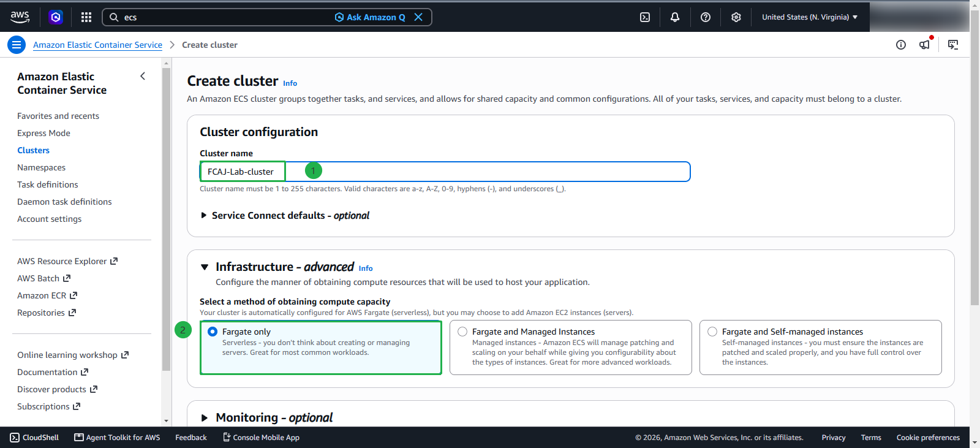
Task: Open the announcements megaphone icon
Action: (925, 45)
